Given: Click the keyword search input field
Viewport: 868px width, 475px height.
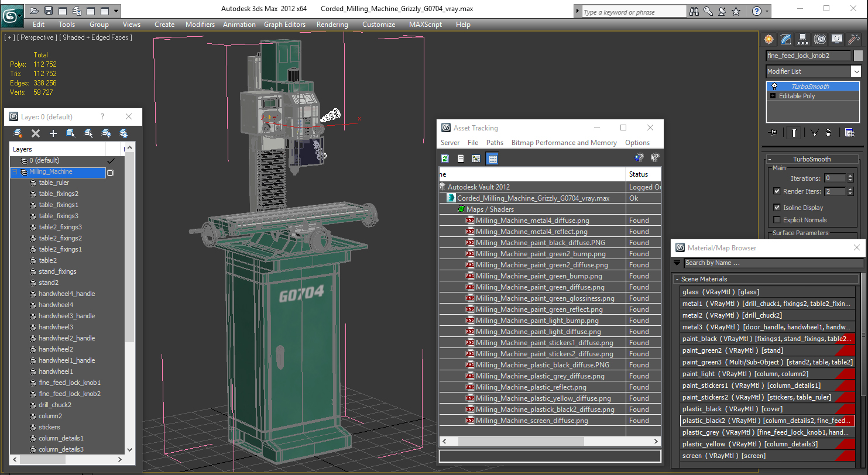Looking at the screenshot, I should click(633, 12).
